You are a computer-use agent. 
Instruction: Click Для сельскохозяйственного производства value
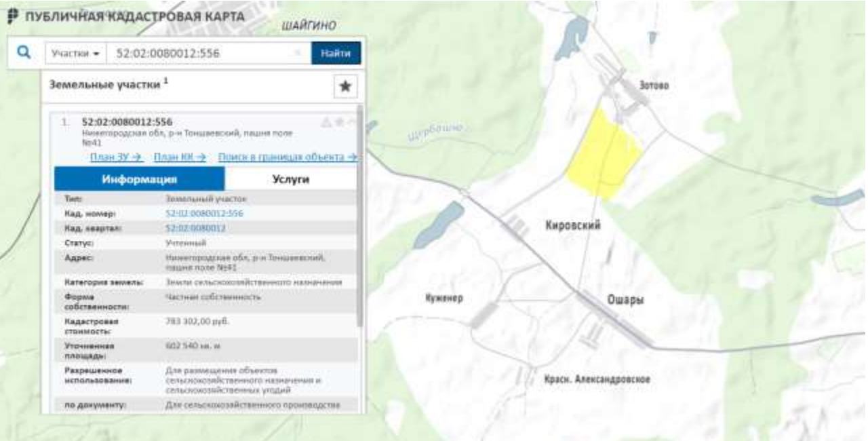tap(252, 405)
